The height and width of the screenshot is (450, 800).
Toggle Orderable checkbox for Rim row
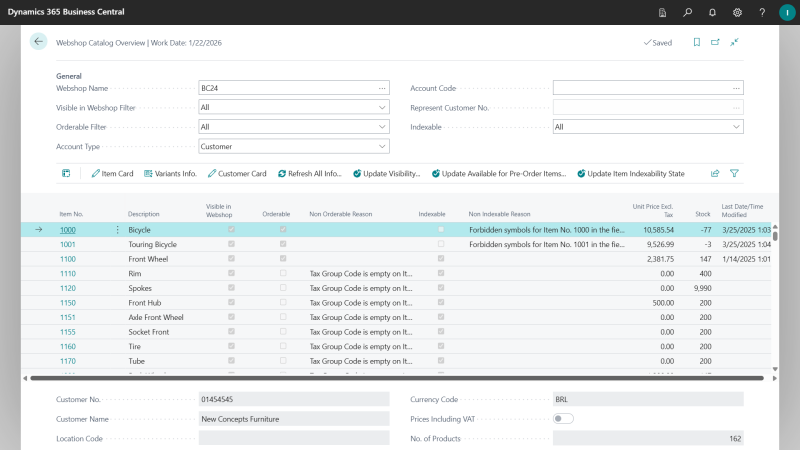(x=283, y=273)
